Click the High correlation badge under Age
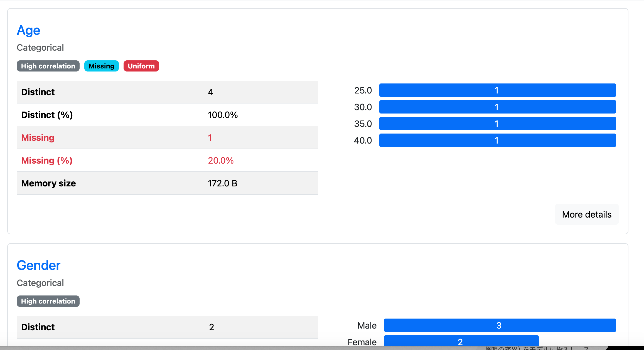This screenshot has height=350, width=644. click(x=48, y=66)
